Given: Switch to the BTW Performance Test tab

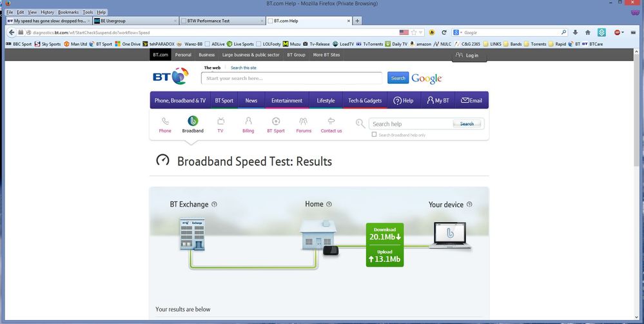Looking at the screenshot, I should pos(222,21).
